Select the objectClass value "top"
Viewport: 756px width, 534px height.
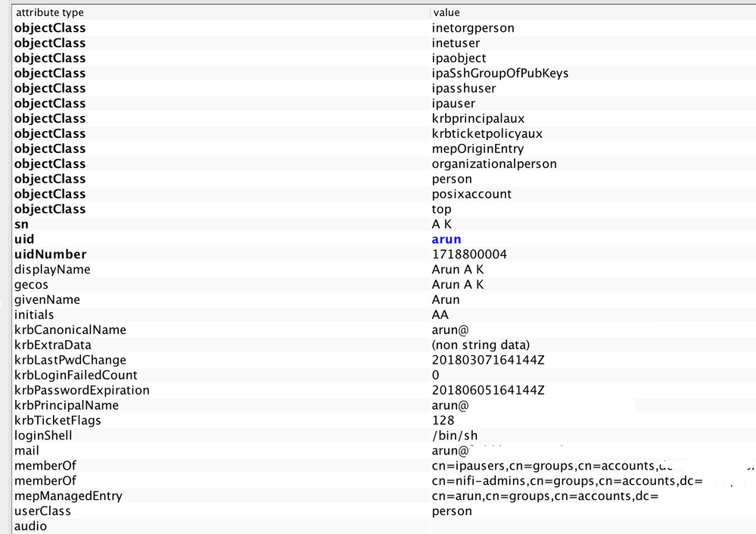click(441, 209)
